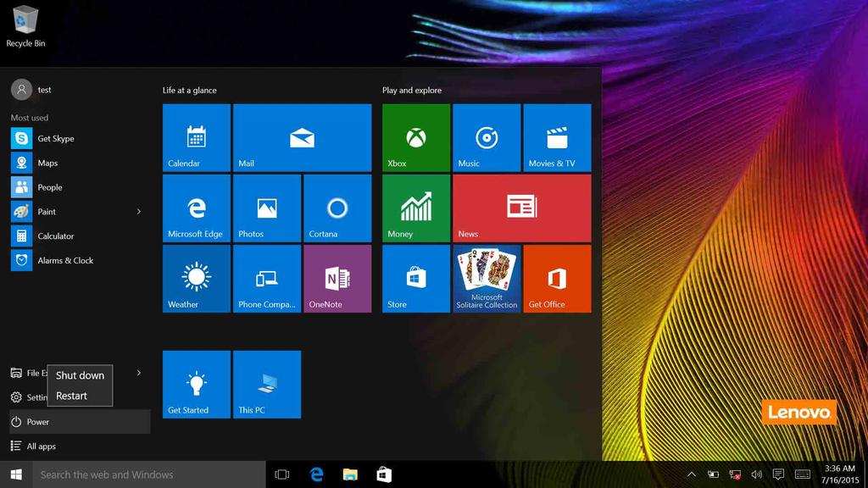Image resolution: width=868 pixels, height=488 pixels.
Task: Select Shut down from the power menu
Action: [x=80, y=375]
